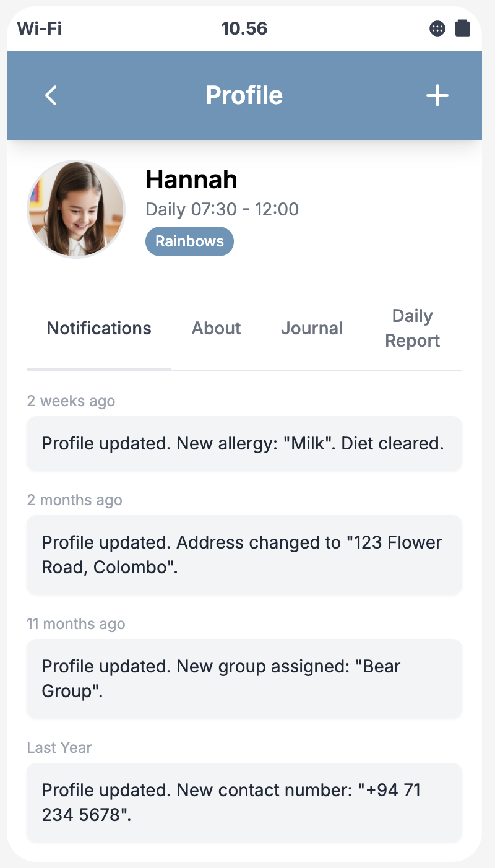495x868 pixels.
Task: Open the Milk allergy notification
Action: tap(244, 443)
